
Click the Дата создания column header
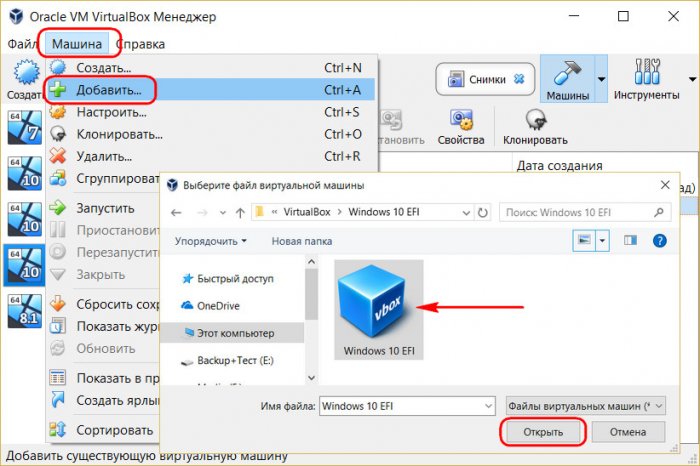[x=559, y=166]
